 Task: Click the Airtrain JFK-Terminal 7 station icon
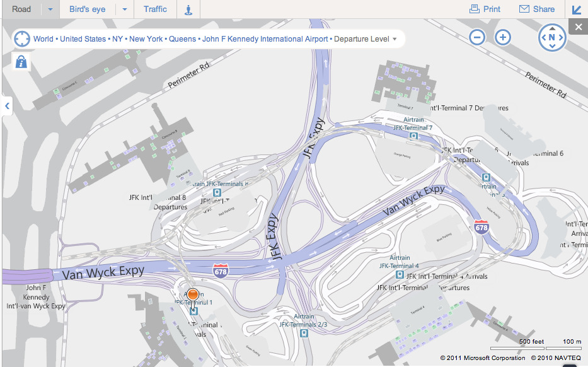pyautogui.click(x=413, y=136)
